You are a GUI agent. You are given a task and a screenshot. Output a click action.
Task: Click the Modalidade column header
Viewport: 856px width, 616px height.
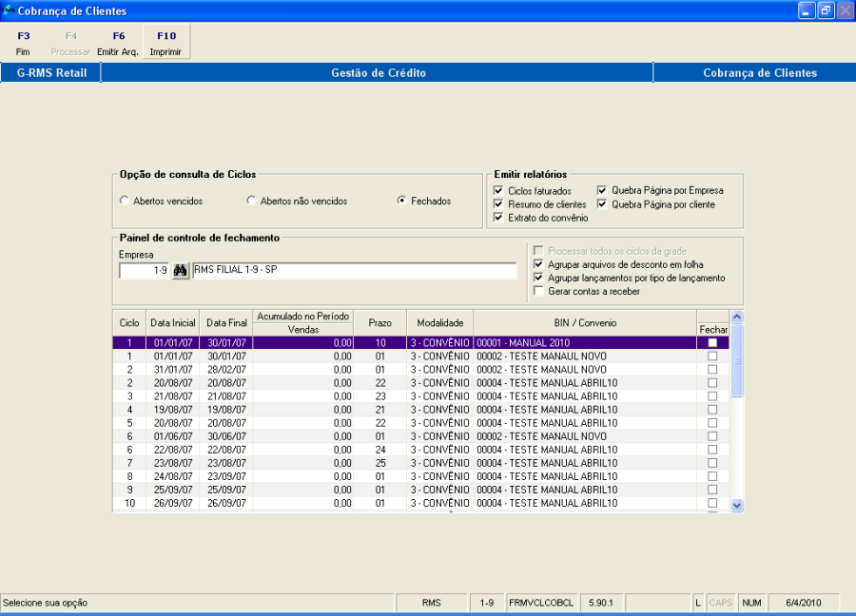point(440,323)
